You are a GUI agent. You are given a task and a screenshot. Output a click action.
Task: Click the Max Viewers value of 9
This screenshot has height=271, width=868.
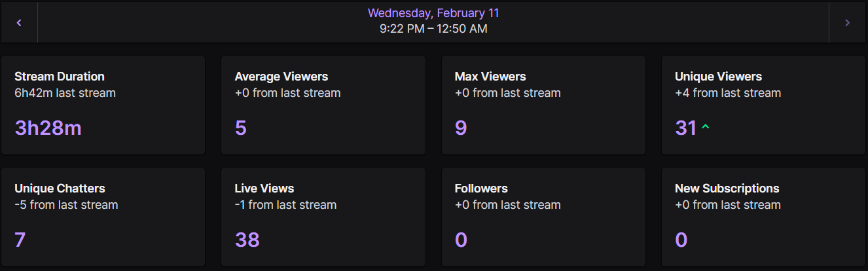click(x=461, y=128)
